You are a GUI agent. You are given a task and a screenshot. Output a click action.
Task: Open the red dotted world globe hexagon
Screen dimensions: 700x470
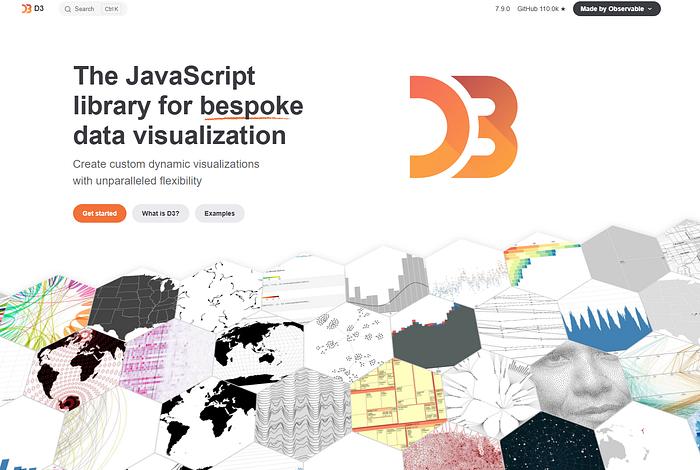pyautogui.click(x=75, y=370)
